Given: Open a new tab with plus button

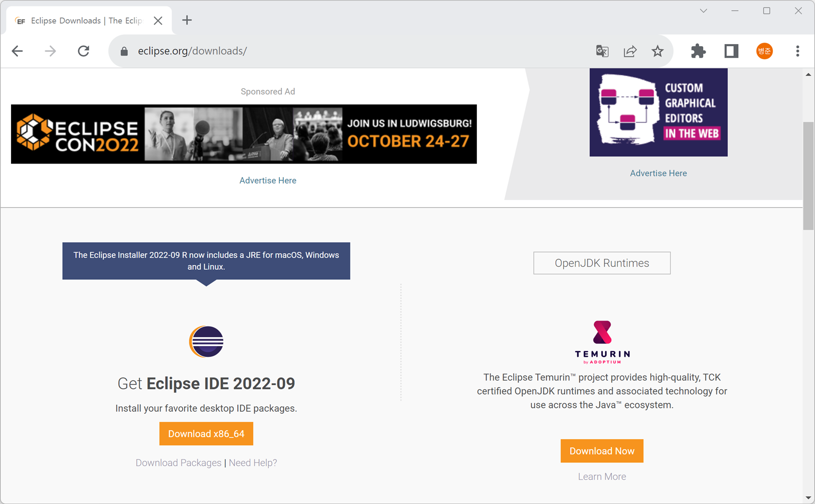Looking at the screenshot, I should pyautogui.click(x=187, y=20).
